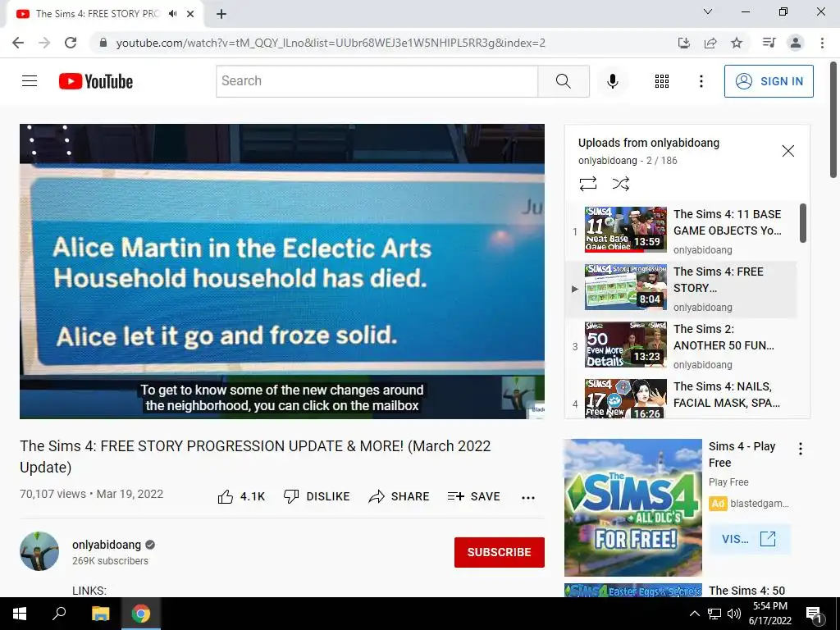The height and width of the screenshot is (630, 840).
Task: Show hidden tray icons chevron
Action: [x=694, y=614]
